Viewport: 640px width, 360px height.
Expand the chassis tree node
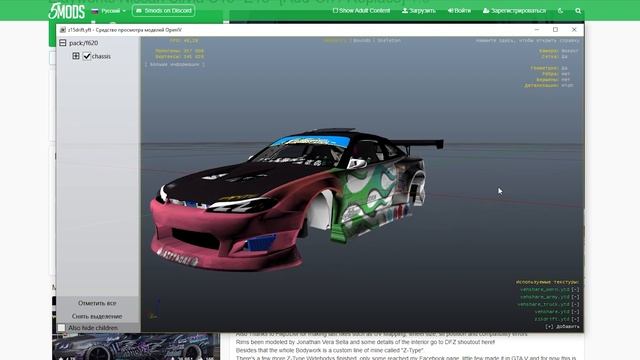pos(76,56)
